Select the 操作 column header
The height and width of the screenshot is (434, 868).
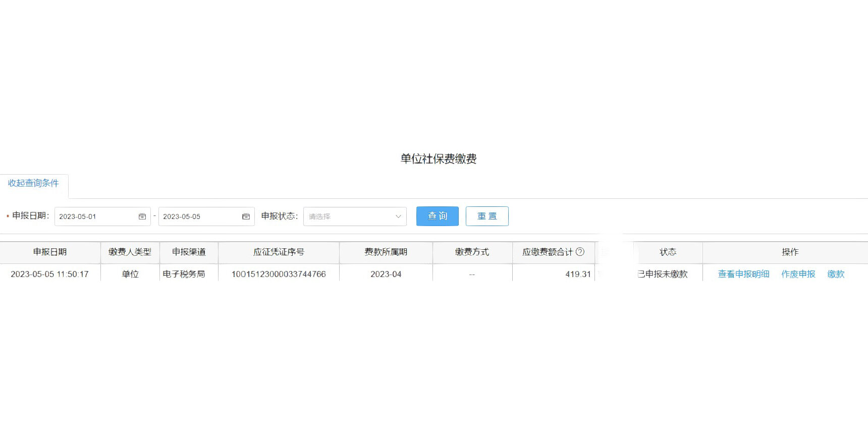[x=790, y=252]
